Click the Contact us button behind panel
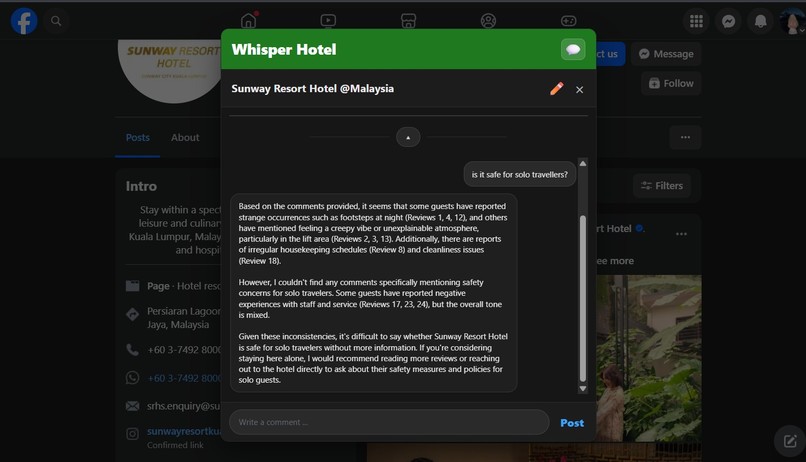 click(x=611, y=54)
